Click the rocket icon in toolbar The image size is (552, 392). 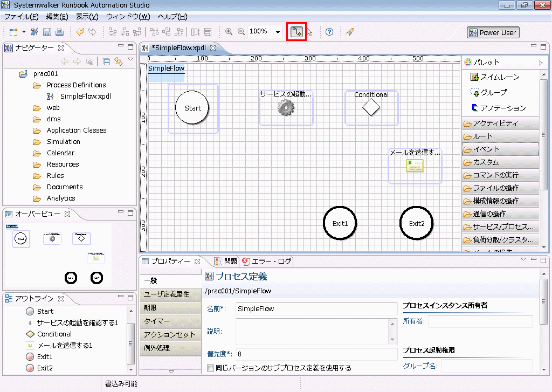tap(349, 32)
